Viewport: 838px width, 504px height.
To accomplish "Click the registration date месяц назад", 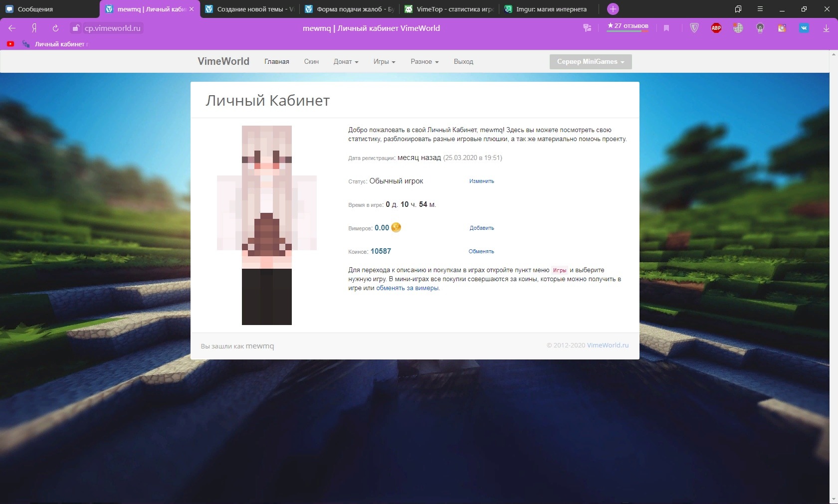I will tap(419, 158).
